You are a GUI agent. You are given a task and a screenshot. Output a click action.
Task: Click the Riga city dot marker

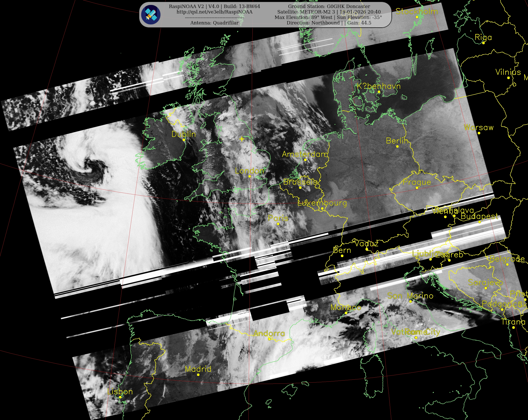click(483, 43)
